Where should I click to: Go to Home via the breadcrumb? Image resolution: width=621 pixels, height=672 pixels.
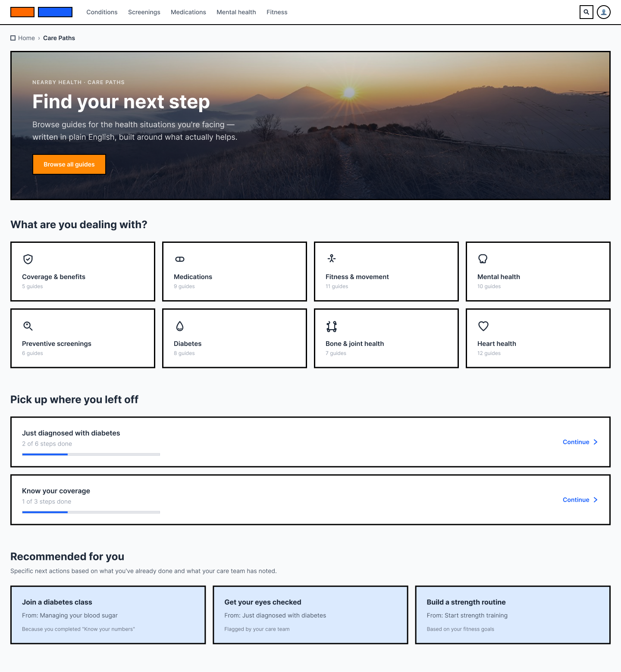pos(26,38)
